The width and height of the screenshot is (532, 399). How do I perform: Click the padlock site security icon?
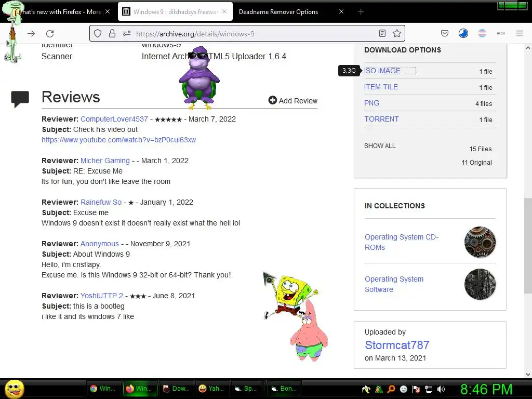tap(112, 33)
